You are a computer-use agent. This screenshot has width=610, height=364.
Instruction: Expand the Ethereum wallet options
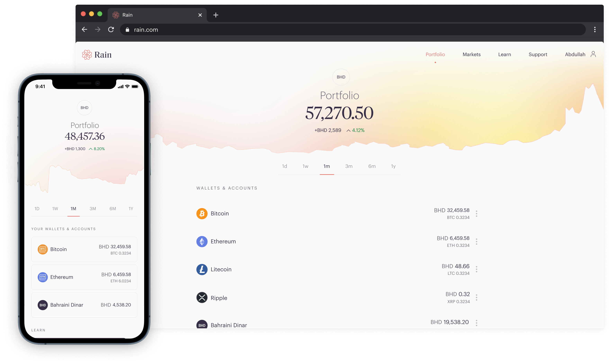(477, 241)
